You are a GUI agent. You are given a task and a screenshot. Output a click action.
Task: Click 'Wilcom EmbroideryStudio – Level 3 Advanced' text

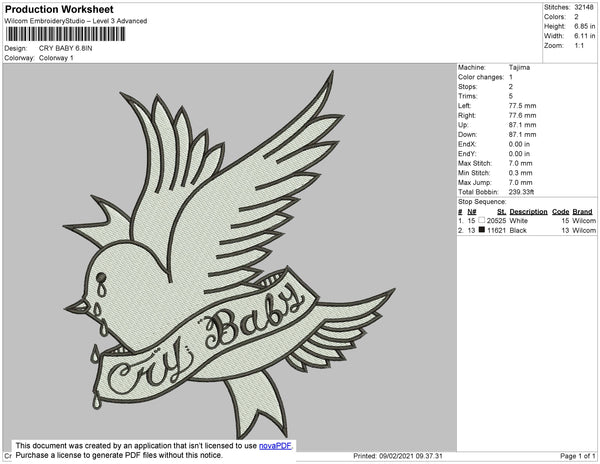click(76, 21)
